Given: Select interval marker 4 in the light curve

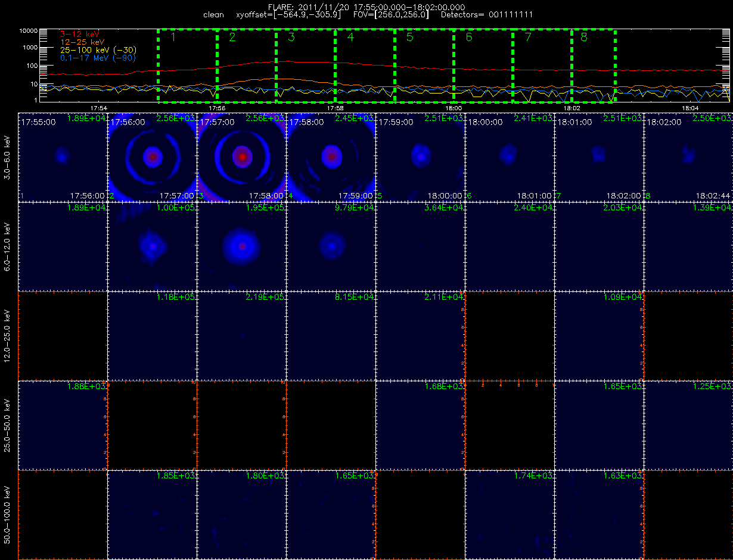Looking at the screenshot, I should click(350, 38).
